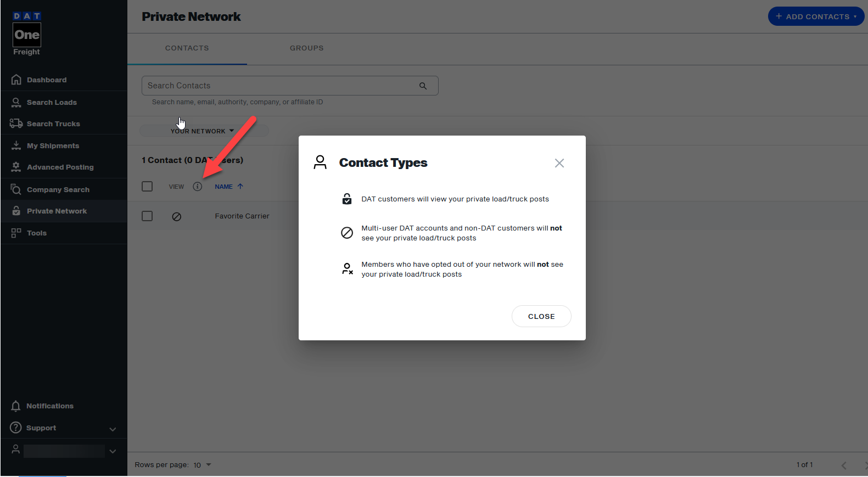Click the Dashboard home icon
The image size is (868, 477).
(x=16, y=80)
